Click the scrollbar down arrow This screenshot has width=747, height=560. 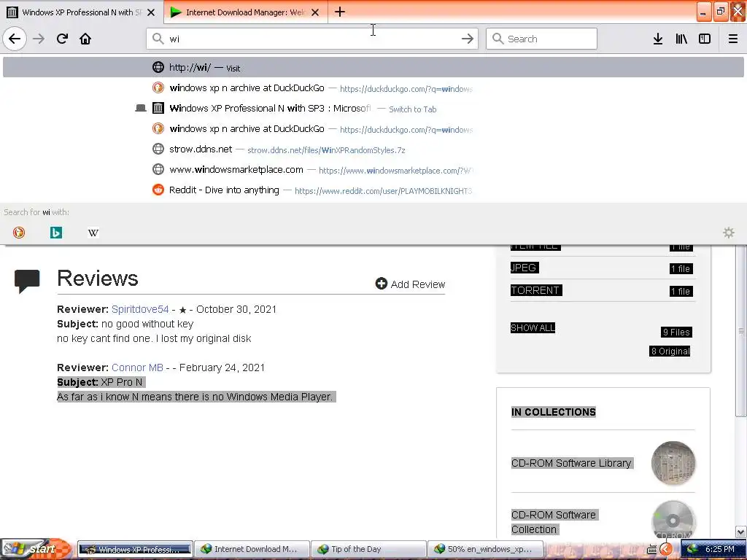(x=741, y=532)
